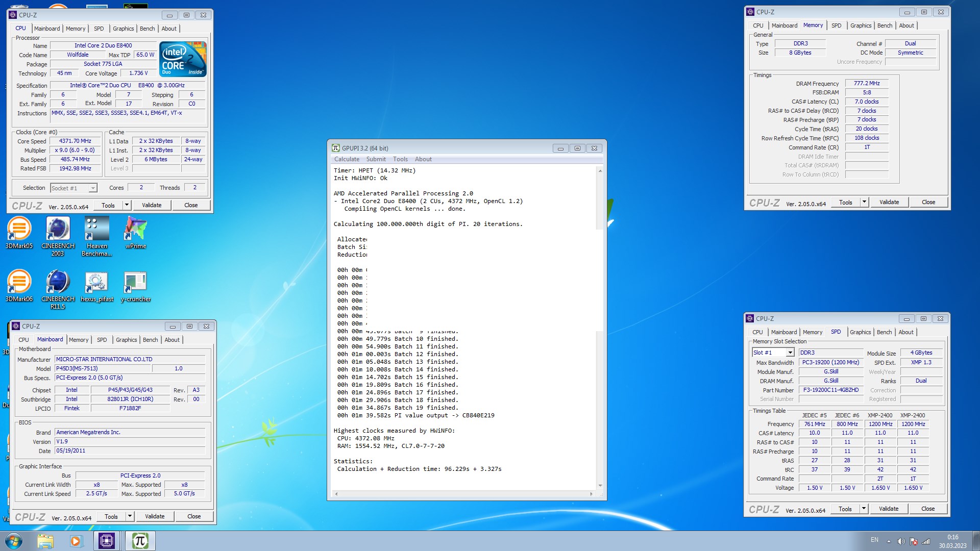
Task: Open the hexus_pifast desktop shortcut
Action: click(x=96, y=286)
